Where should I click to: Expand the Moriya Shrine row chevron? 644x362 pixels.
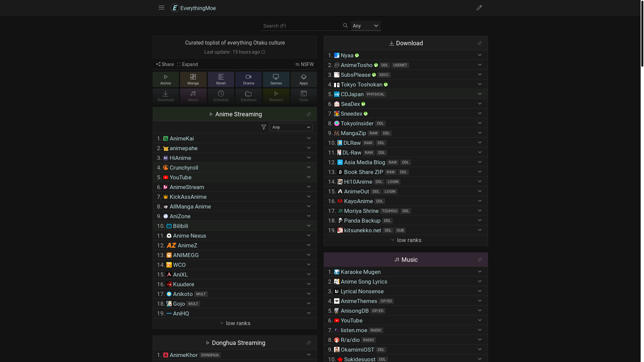(x=480, y=210)
